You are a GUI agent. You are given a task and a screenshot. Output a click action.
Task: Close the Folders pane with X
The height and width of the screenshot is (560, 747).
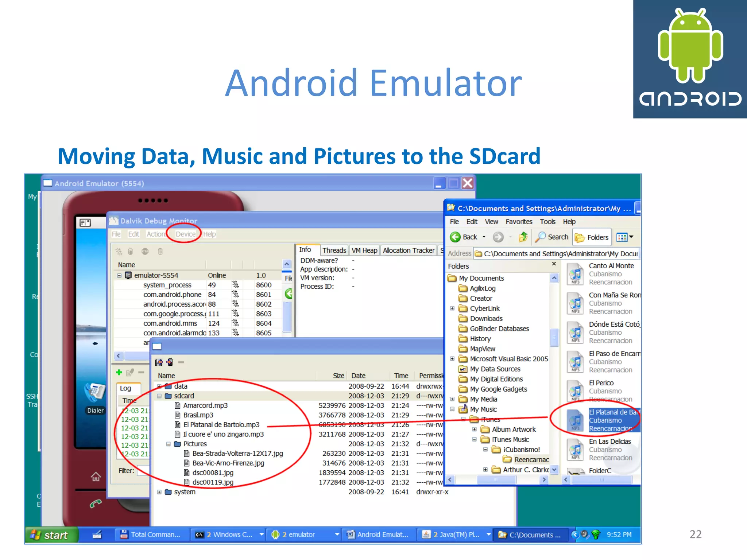point(554,264)
